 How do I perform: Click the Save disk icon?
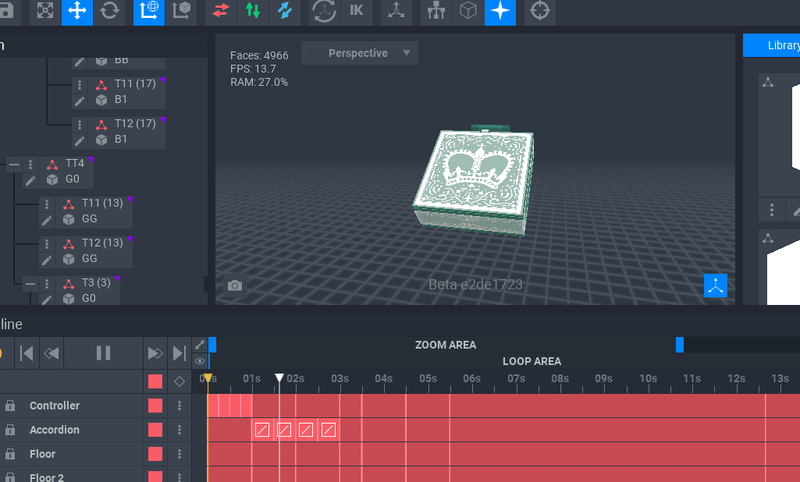(7, 11)
